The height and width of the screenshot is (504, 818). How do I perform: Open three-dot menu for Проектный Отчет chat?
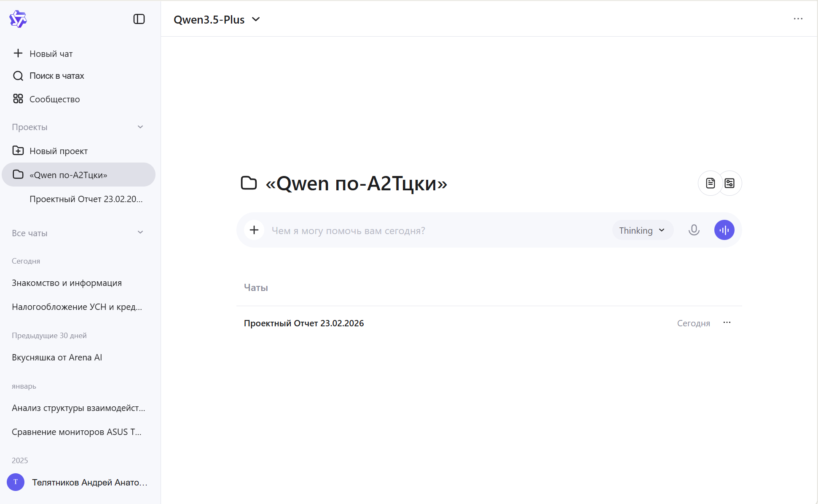727,323
